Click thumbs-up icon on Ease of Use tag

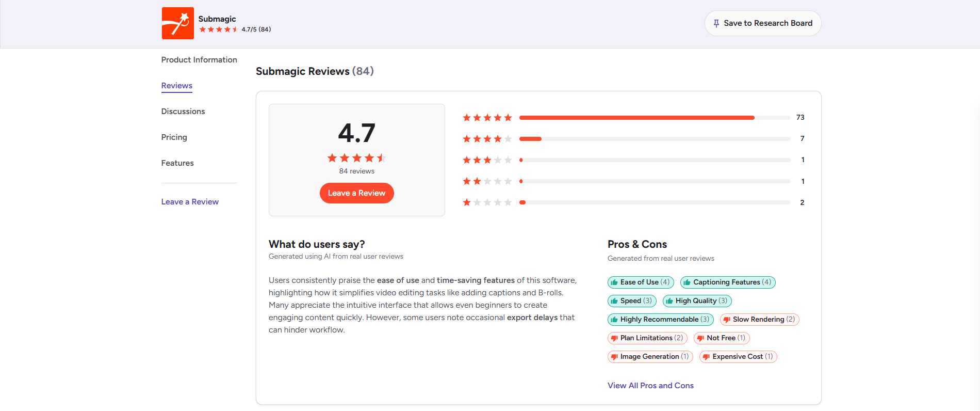click(614, 282)
